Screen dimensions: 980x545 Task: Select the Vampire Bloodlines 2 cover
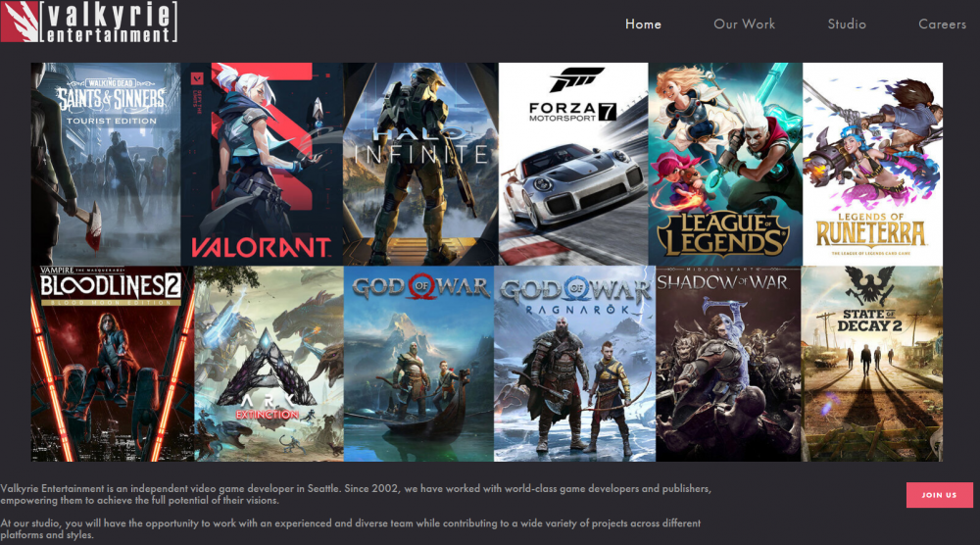click(112, 364)
